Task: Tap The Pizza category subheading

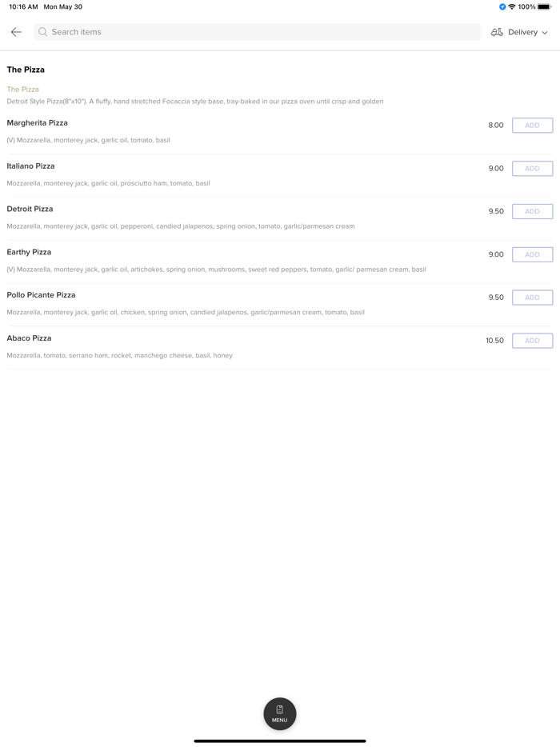Action: point(23,90)
